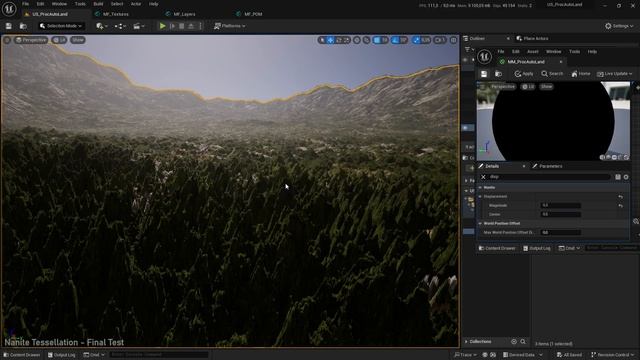
Task: Click the Apply icon in material editor
Action: (524, 74)
